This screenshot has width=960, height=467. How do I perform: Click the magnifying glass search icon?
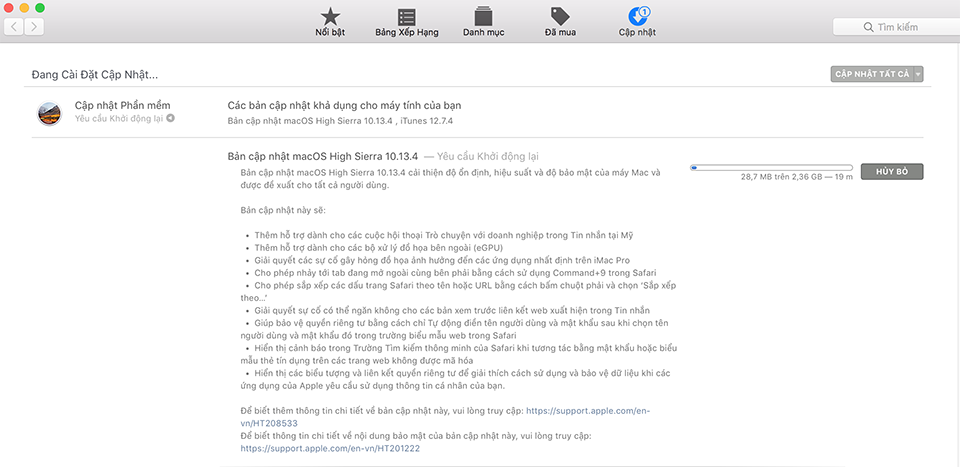868,27
